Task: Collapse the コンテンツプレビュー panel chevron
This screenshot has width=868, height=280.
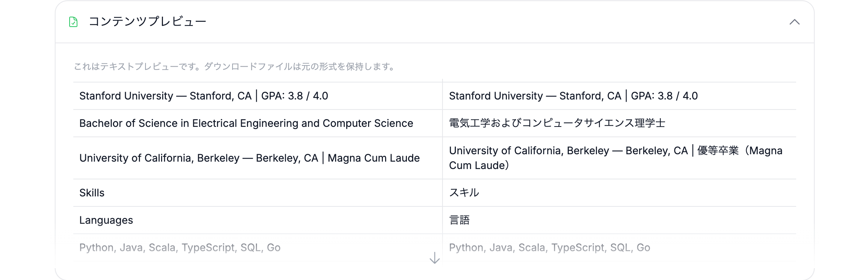Action: coord(794,22)
